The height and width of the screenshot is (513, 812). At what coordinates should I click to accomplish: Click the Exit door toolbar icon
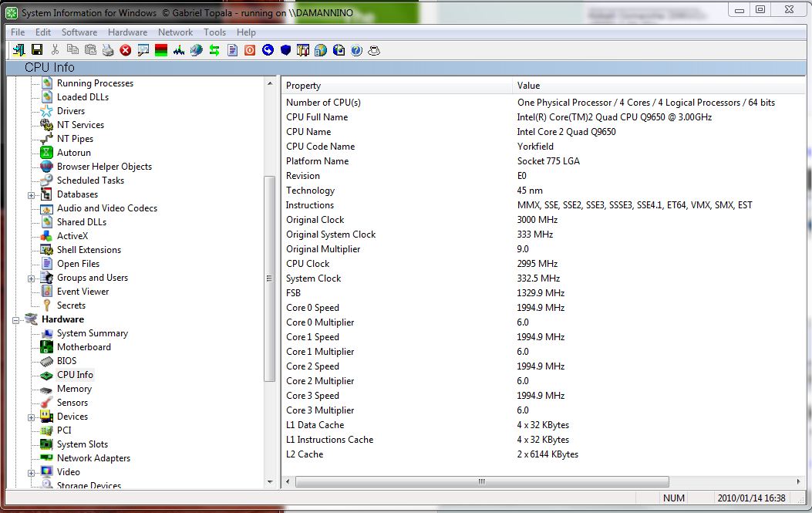point(19,50)
